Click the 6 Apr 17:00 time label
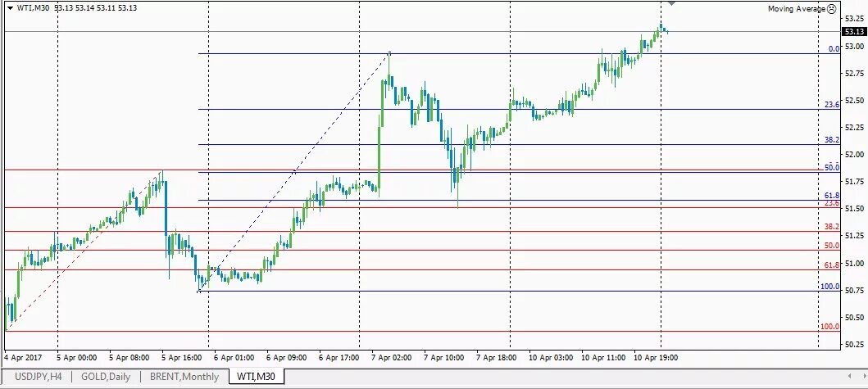Viewport: 868px width, 389px height. tap(339, 357)
